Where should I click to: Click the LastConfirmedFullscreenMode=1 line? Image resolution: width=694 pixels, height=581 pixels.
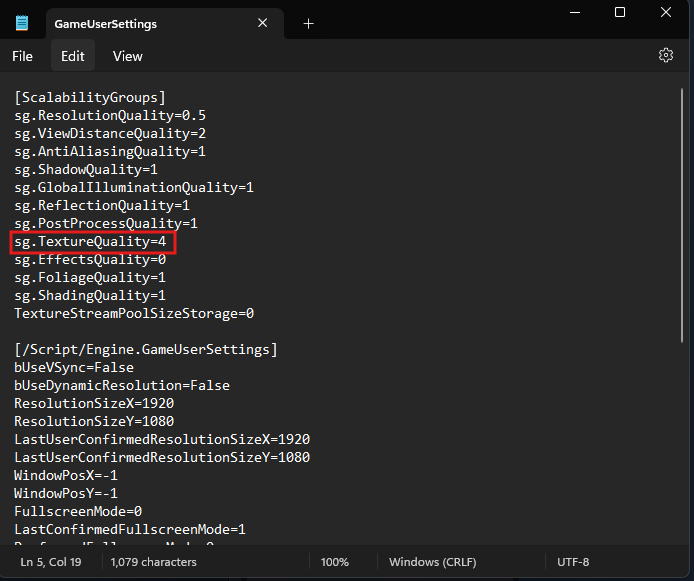tap(130, 530)
